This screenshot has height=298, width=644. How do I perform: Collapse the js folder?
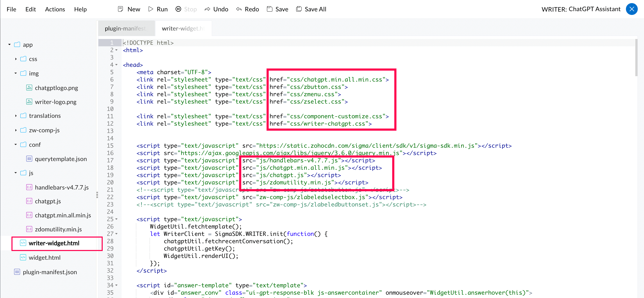click(x=16, y=173)
